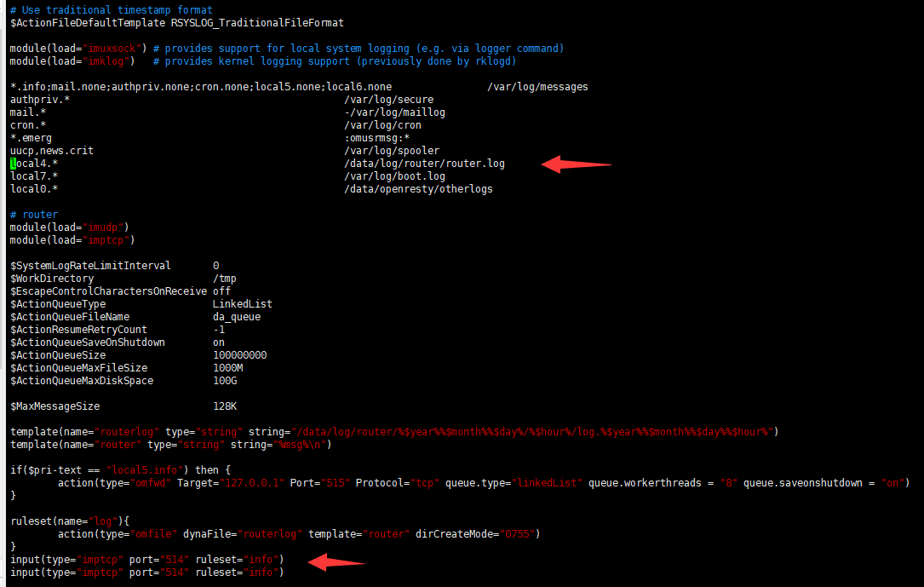
Task: Click the red arrow pointing at router.log
Action: [x=576, y=164]
